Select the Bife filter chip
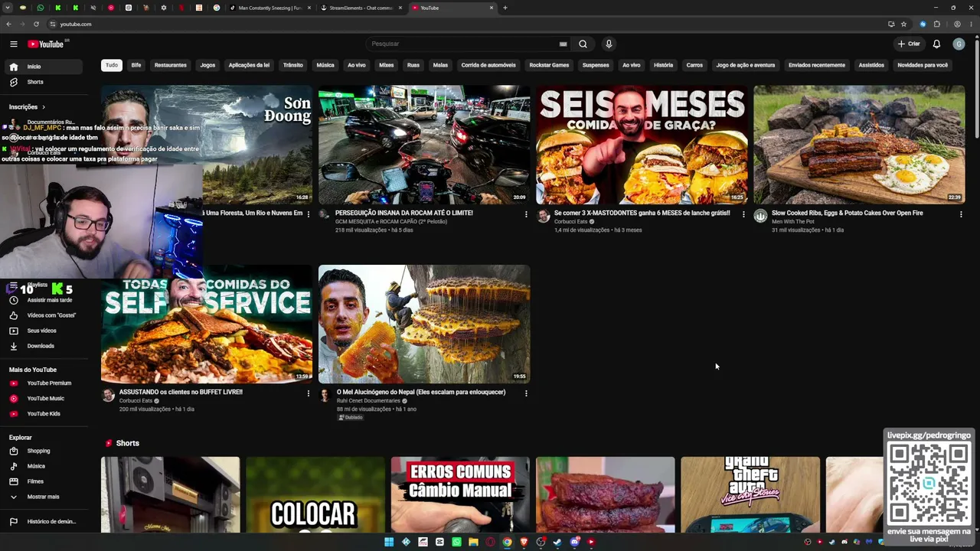Viewport: 980px width, 551px height. pyautogui.click(x=136, y=65)
